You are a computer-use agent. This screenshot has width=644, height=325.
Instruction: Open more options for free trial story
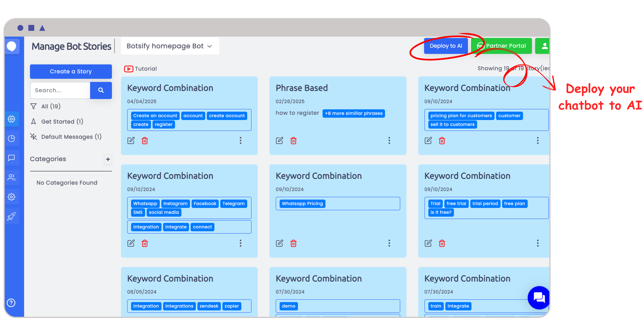tap(538, 243)
